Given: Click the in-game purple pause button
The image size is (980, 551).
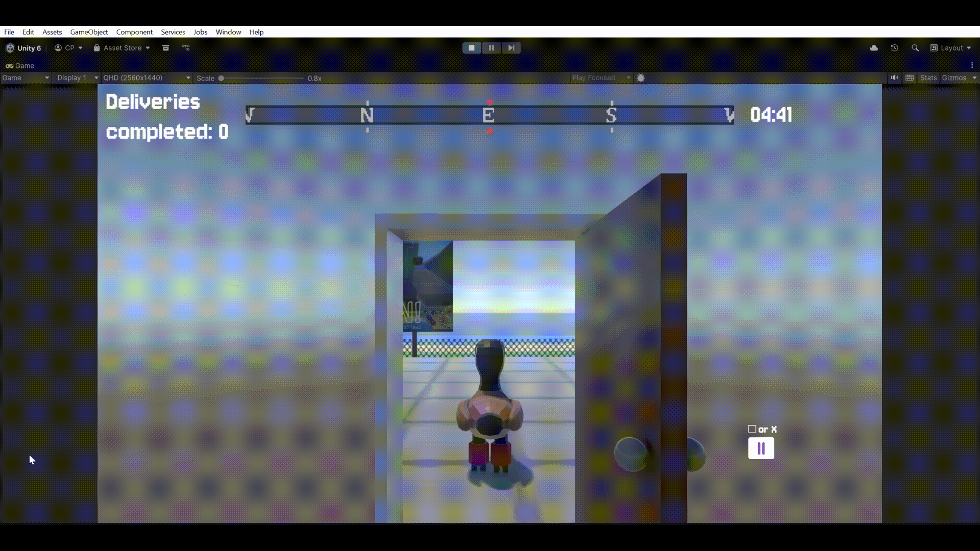Looking at the screenshot, I should click(x=761, y=448).
